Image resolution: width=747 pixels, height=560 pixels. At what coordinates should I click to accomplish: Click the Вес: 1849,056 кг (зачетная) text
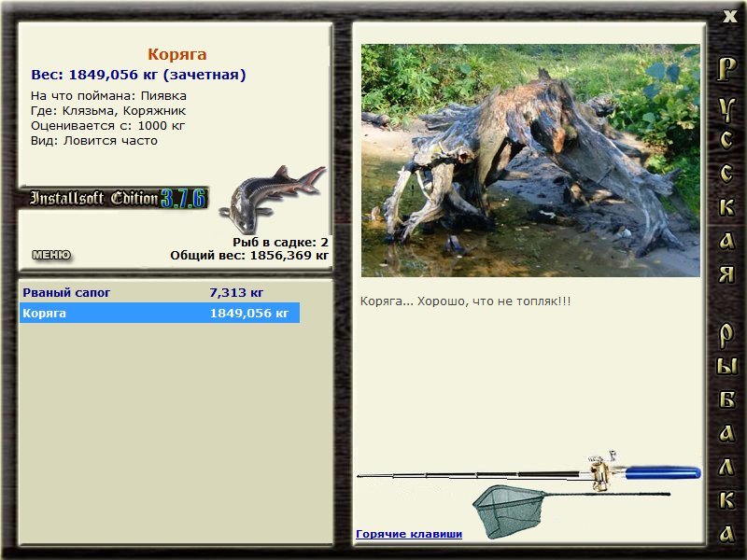(138, 75)
